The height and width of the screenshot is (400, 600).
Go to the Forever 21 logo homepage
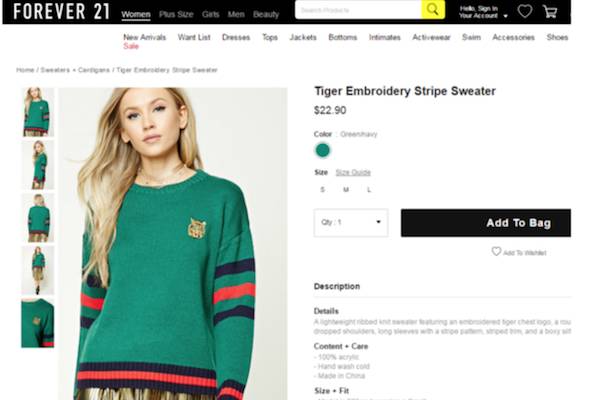tap(62, 11)
